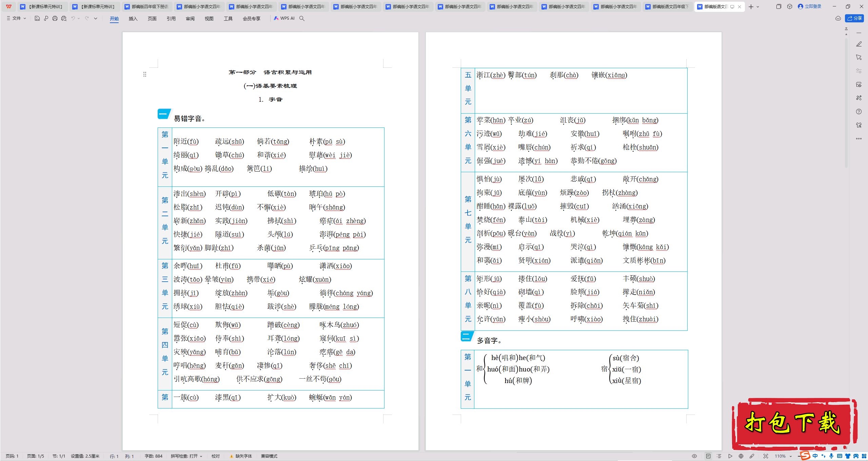Click the pen edit icon in right sidebar
Image resolution: width=868 pixels, height=461 pixels.
point(859,44)
